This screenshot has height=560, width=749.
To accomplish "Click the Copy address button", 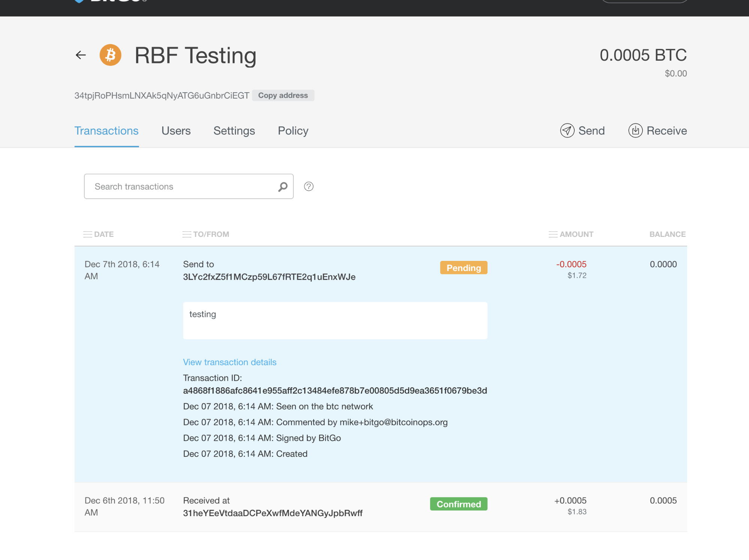I will point(283,95).
